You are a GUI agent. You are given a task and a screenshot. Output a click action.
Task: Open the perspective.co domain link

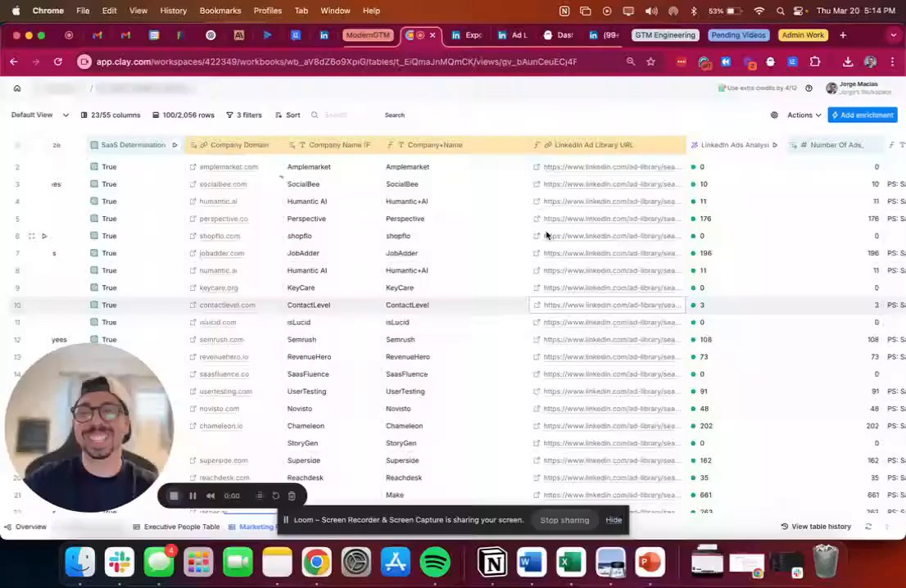click(224, 219)
